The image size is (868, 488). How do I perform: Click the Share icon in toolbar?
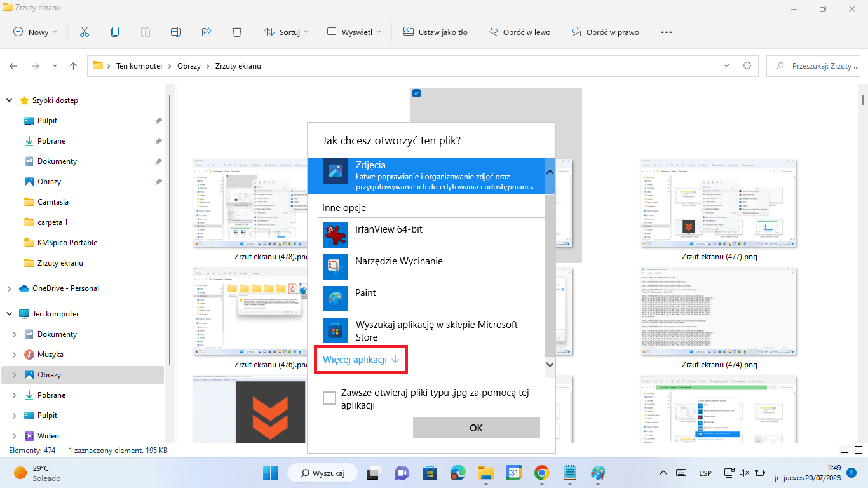pos(207,32)
